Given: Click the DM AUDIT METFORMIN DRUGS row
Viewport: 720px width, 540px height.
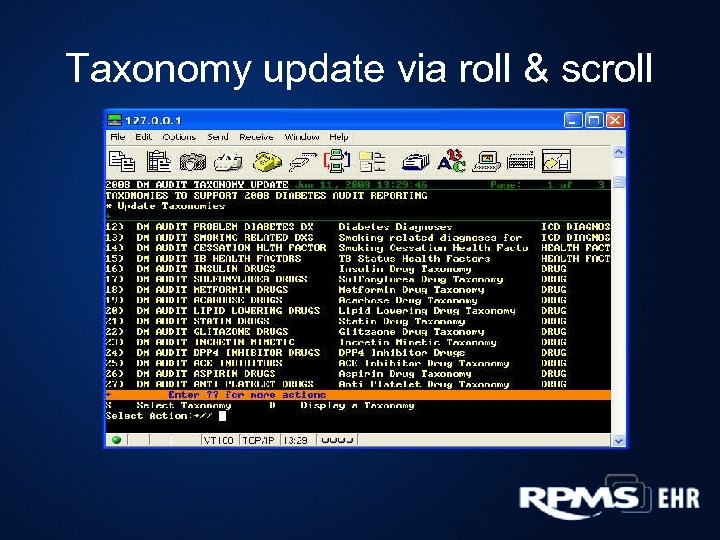Looking at the screenshot, I should pyautogui.click(x=358, y=290).
